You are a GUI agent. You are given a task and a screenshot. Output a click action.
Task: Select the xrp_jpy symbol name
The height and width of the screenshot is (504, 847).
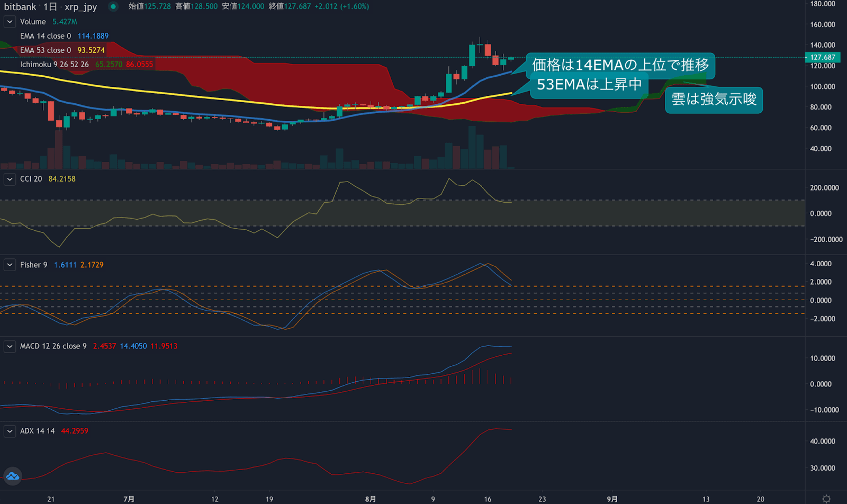tap(80, 7)
